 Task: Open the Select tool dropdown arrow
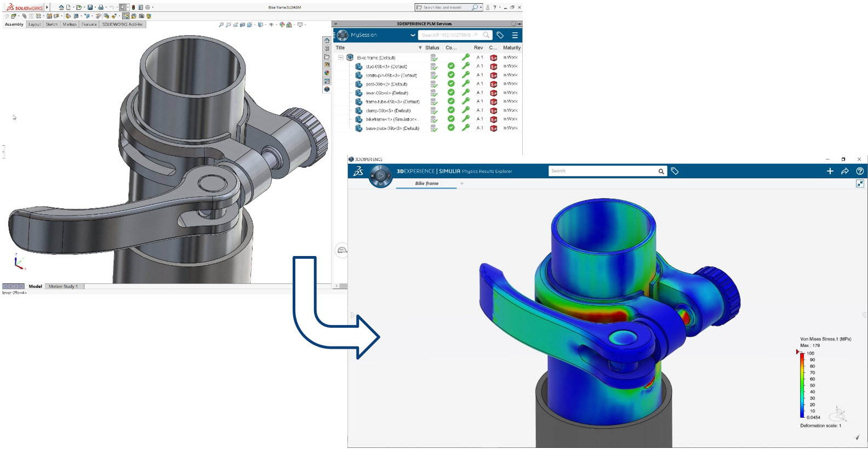pos(128,7)
